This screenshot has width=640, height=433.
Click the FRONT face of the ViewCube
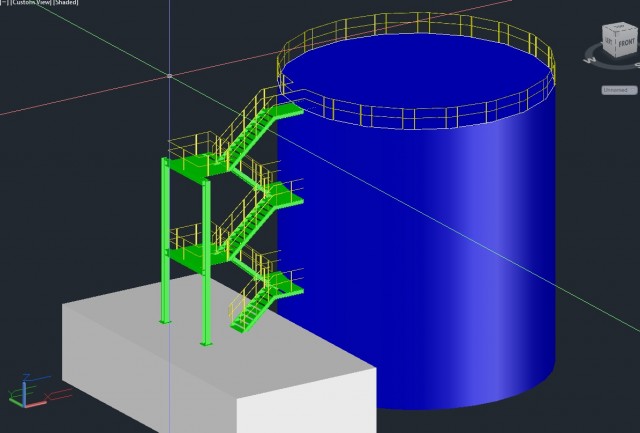(626, 45)
